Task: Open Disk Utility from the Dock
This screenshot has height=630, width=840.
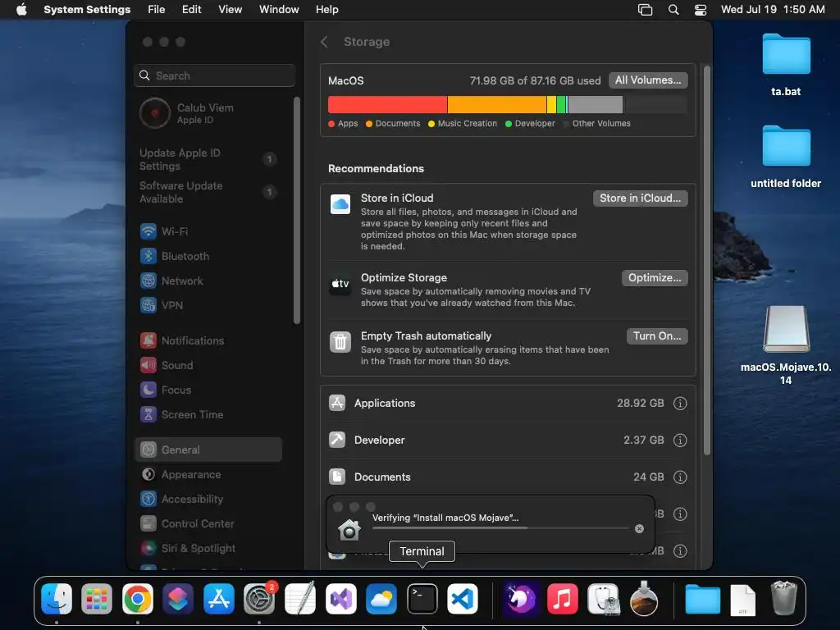Action: click(603, 599)
